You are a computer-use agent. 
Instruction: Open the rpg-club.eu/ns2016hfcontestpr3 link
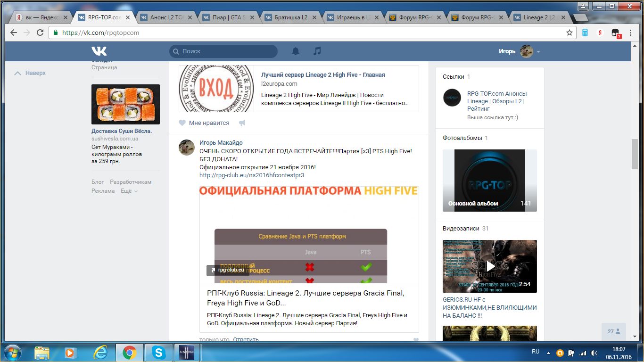[x=252, y=175]
